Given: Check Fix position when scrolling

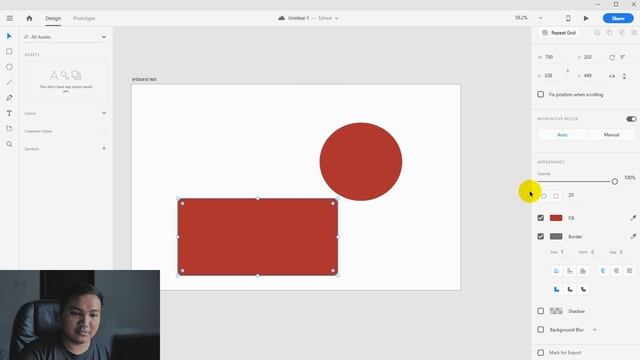Looking at the screenshot, I should pos(540,94).
